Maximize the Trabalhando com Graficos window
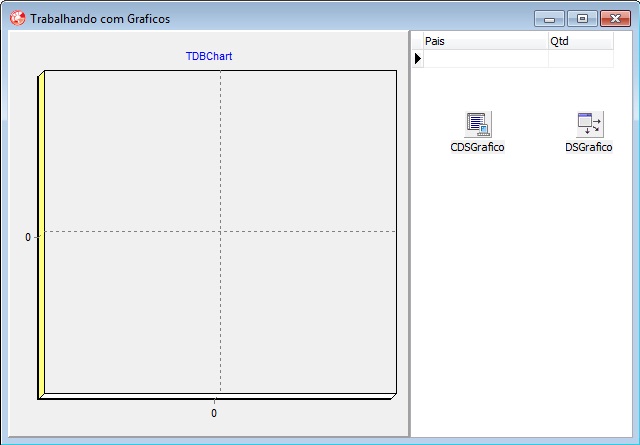 581,18
